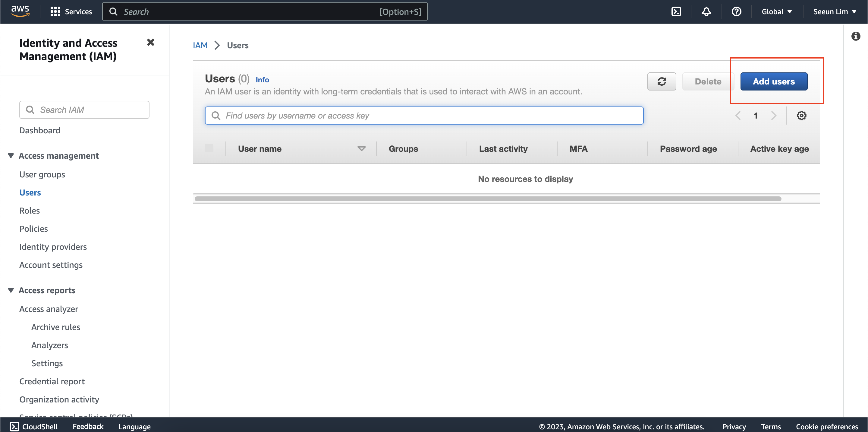This screenshot has width=868, height=432.
Task: Go to Policies in the sidebar
Action: click(33, 229)
